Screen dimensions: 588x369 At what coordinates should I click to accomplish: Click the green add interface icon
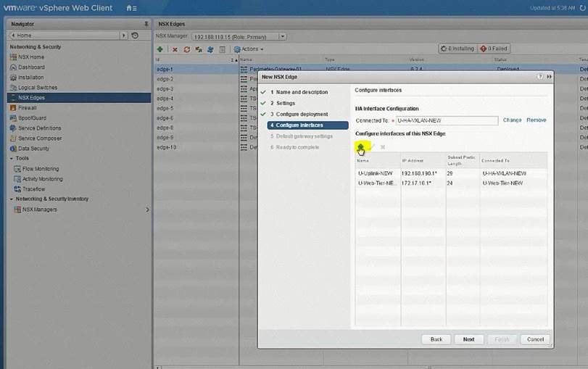click(360, 146)
